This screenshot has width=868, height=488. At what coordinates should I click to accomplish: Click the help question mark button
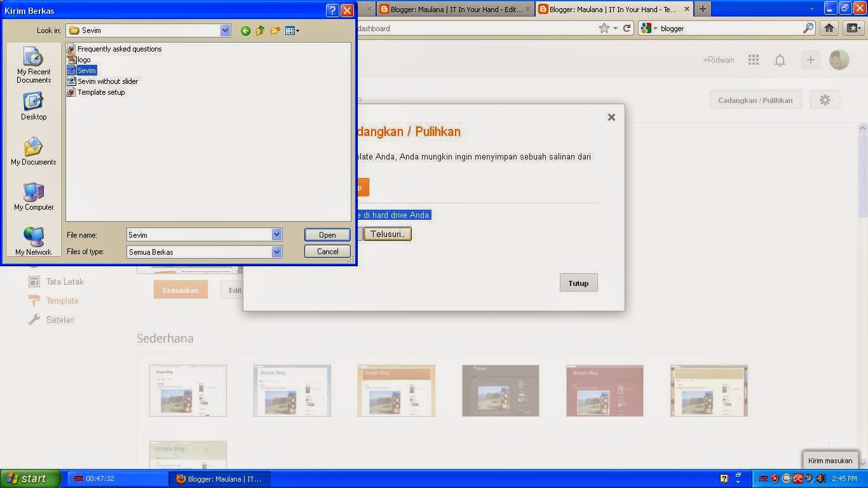[332, 10]
